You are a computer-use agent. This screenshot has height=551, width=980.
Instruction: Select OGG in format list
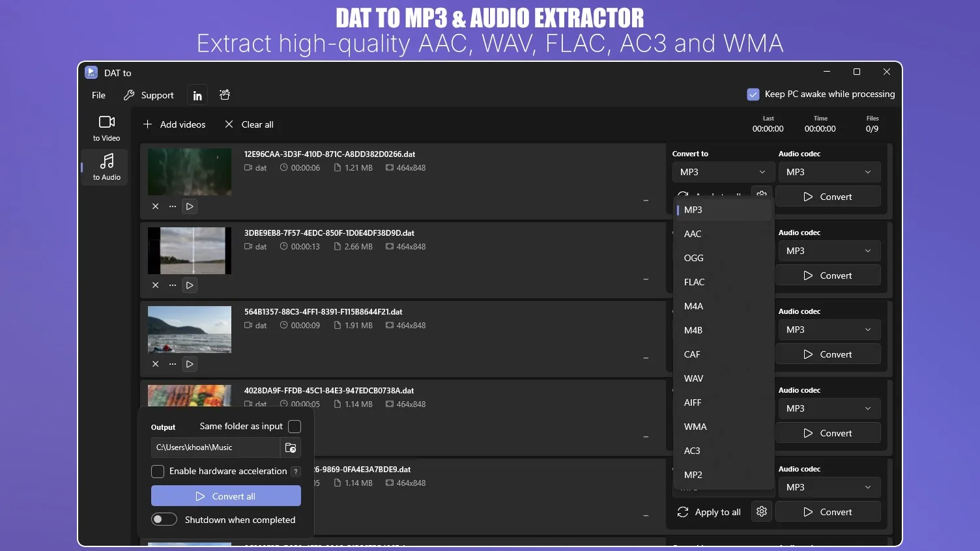723,258
